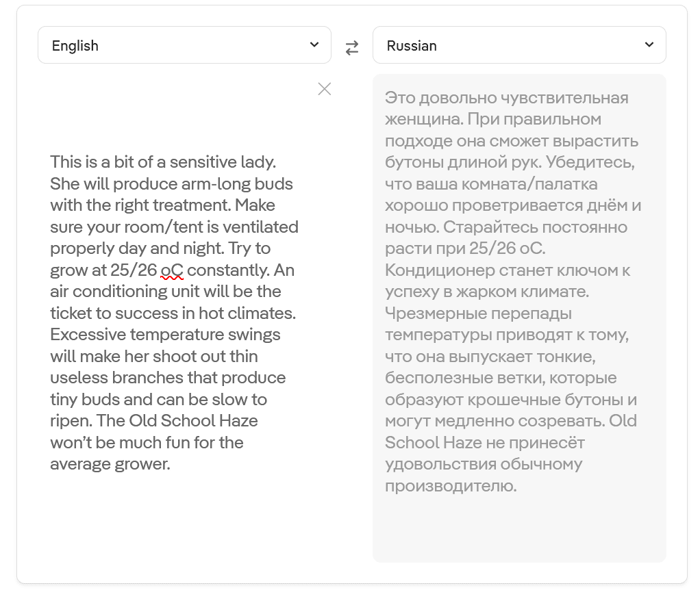Click "Это довольно" at the start of translation
700x590 pixels.
point(440,98)
